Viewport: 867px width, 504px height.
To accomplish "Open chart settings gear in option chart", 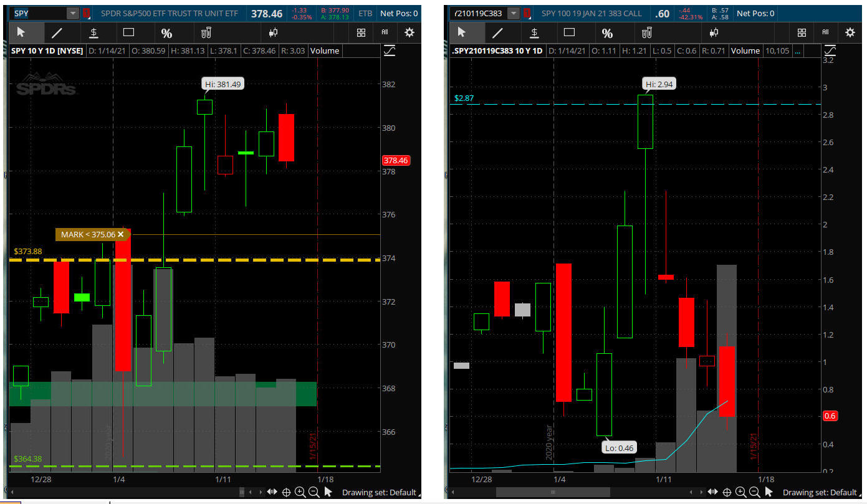I will pos(850,32).
